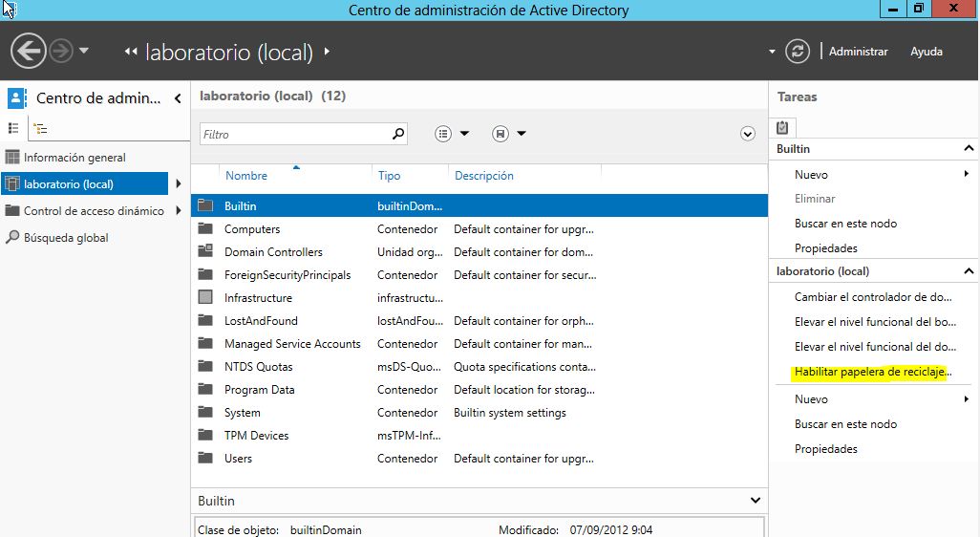Screen dimensions: 980x537
Task: Click the Tareas clipboard tab icon
Action: coord(782,127)
